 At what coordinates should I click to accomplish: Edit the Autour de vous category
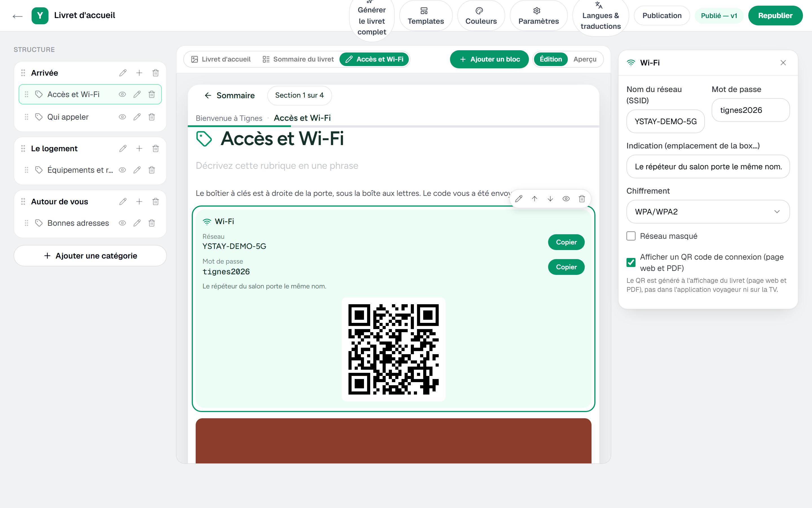(123, 202)
